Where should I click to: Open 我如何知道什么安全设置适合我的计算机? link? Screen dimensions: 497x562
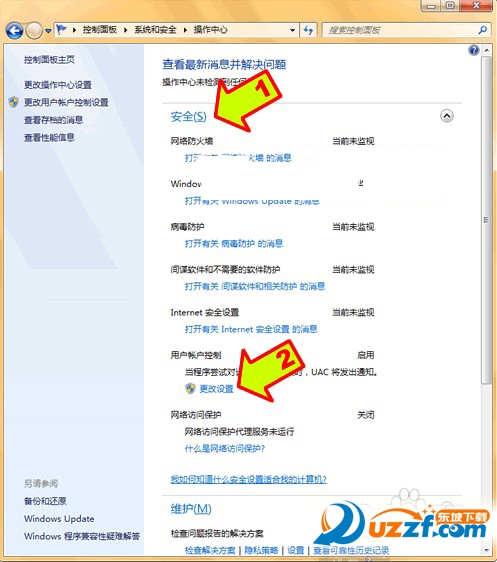(249, 479)
